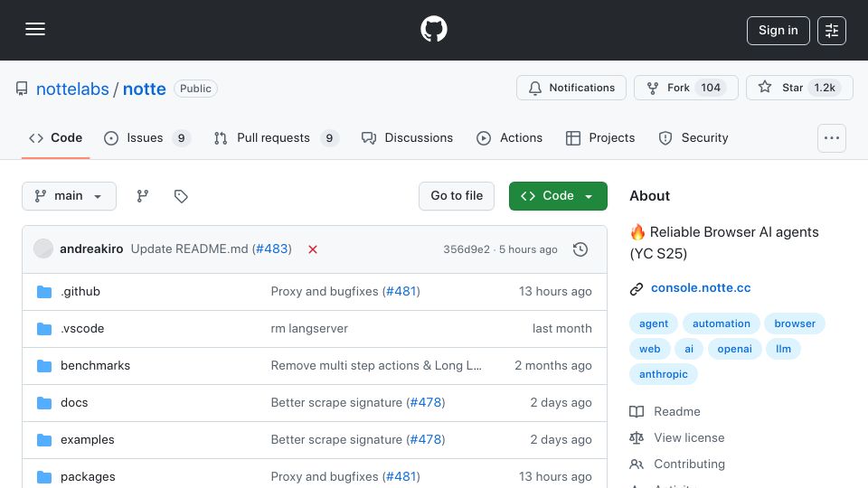
Task: Open the Projects tab
Action: (600, 137)
